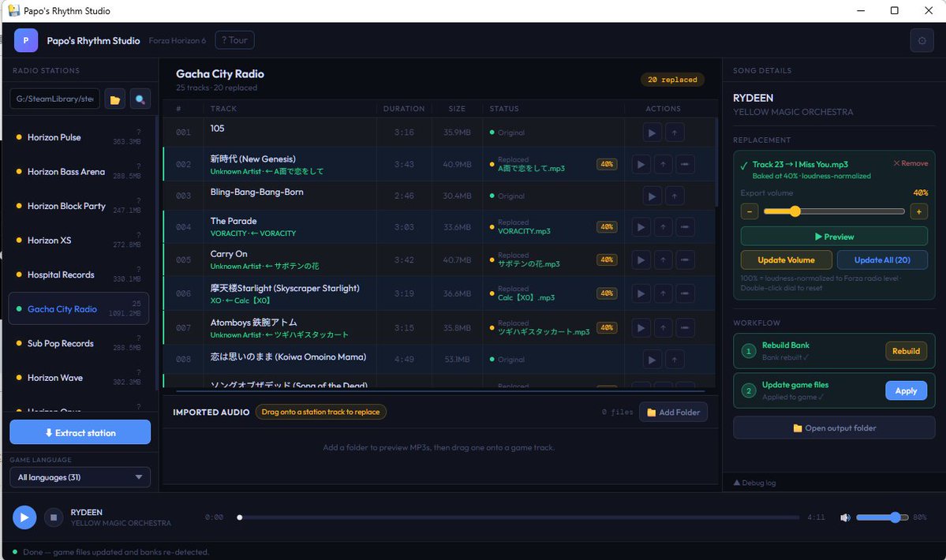Stop playback with the bottom stop button

pyautogui.click(x=54, y=517)
